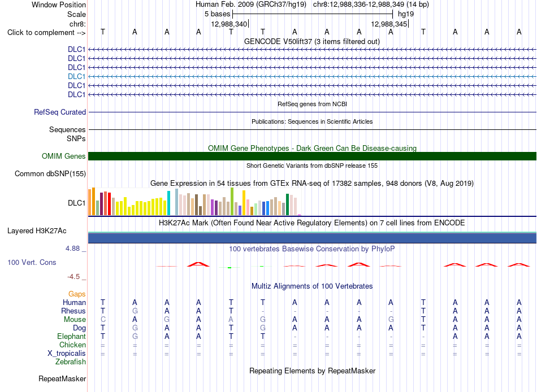Image resolution: width=537 pixels, height=392 pixels.
Task: Click the Layered H3K27Ac track label
Action: pyautogui.click(x=37, y=231)
